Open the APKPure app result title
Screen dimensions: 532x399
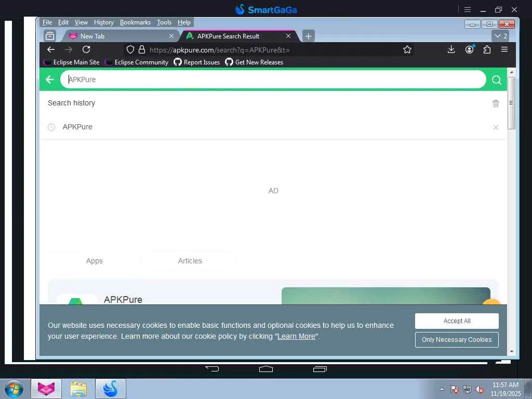point(123,300)
